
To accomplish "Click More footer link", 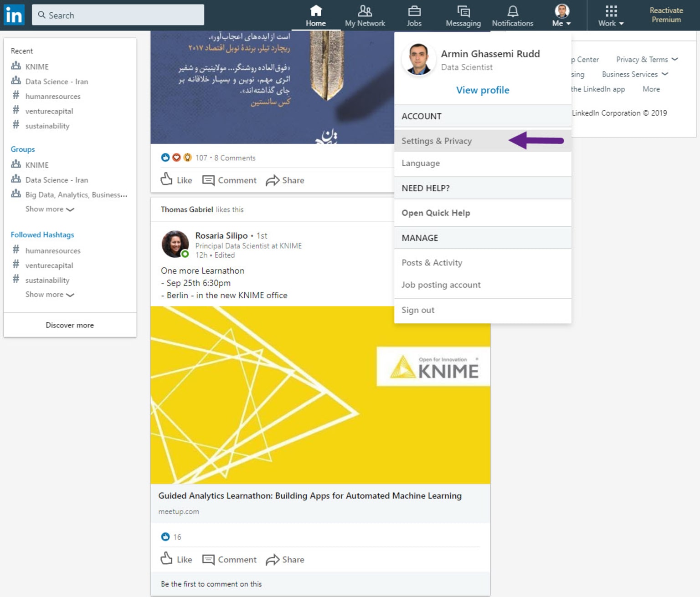I will click(651, 89).
